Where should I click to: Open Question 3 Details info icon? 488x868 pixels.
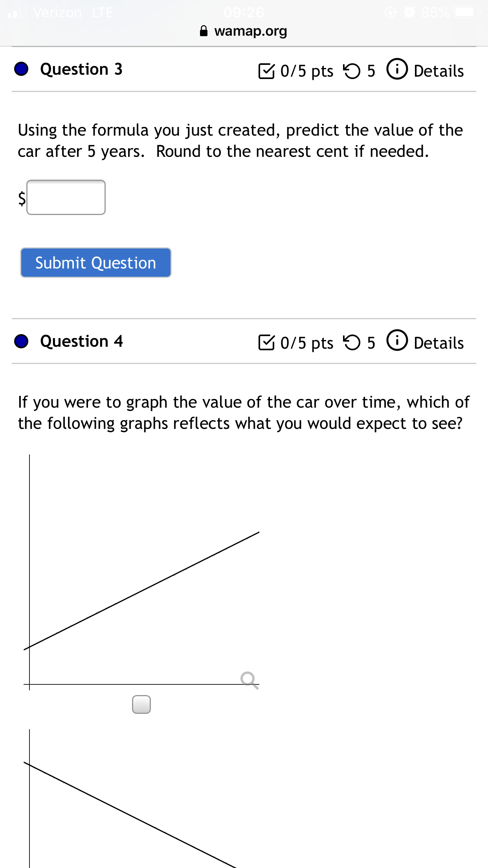[x=397, y=69]
